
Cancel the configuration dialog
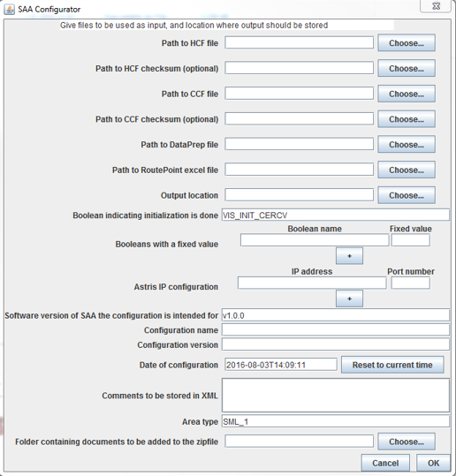click(385, 463)
